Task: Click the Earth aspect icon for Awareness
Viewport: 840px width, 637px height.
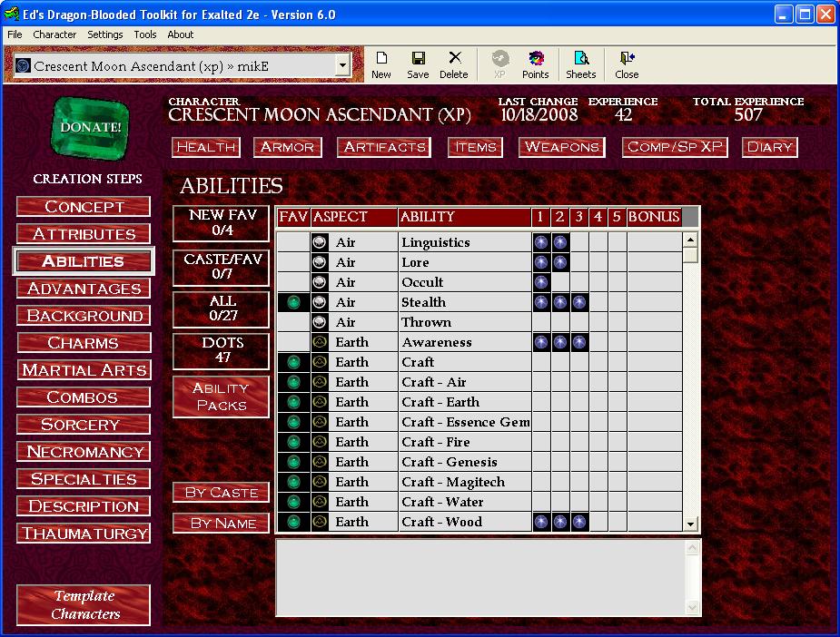Action: click(320, 342)
